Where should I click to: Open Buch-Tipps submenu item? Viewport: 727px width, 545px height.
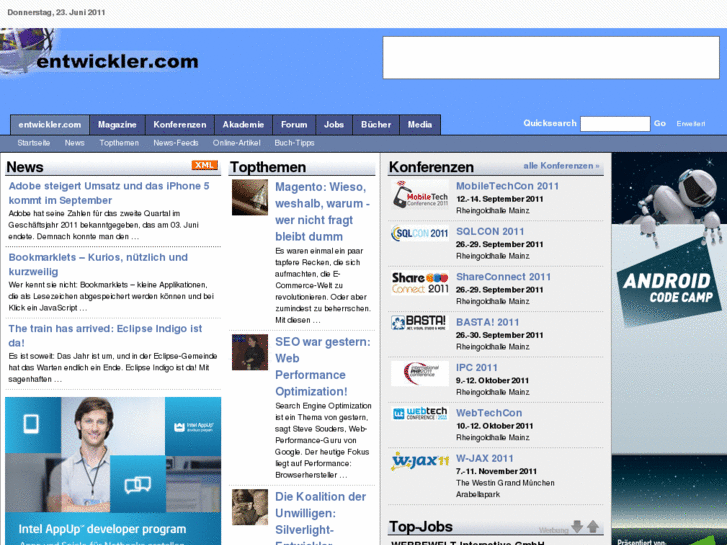point(294,143)
